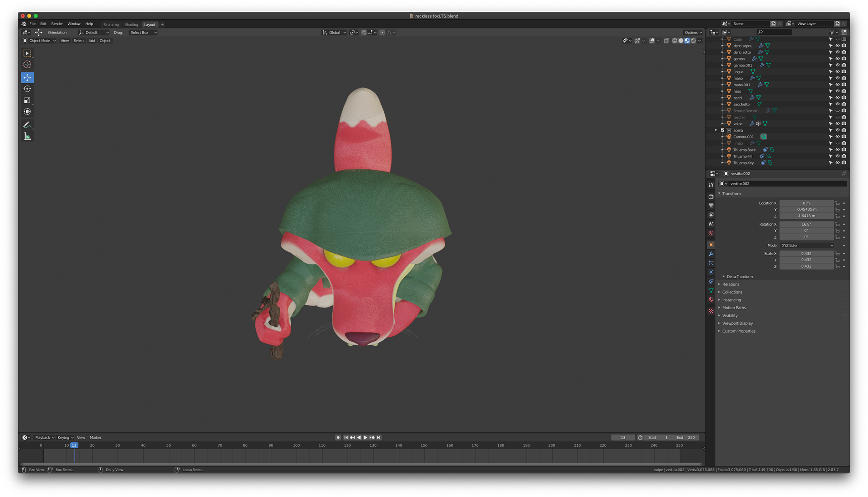
Task: Select the Measure ruler tool
Action: [27, 137]
